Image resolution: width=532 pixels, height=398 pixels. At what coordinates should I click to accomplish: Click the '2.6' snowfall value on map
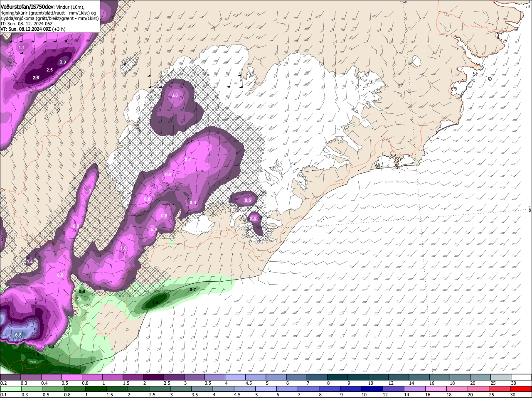tap(36, 78)
